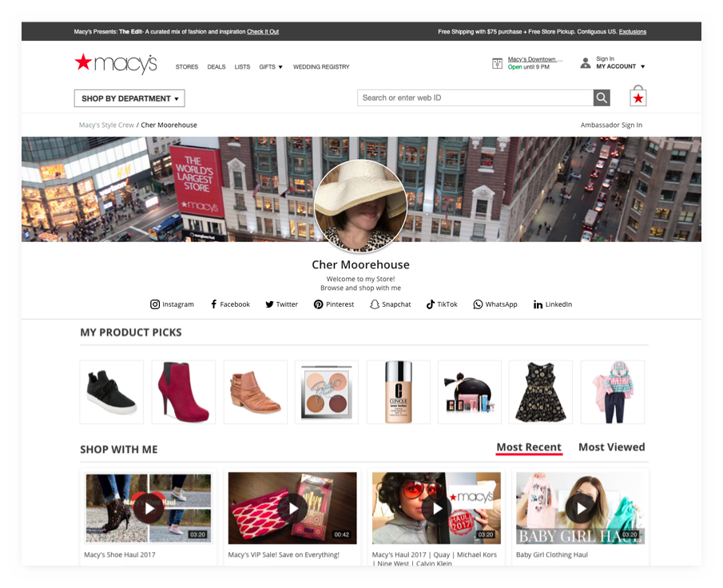Open the WhatsApp share link
723x588 pixels.
point(495,304)
